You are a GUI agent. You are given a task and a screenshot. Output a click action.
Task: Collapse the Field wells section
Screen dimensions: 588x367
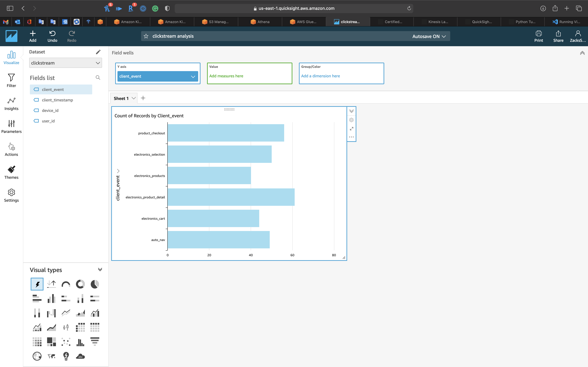pos(582,53)
